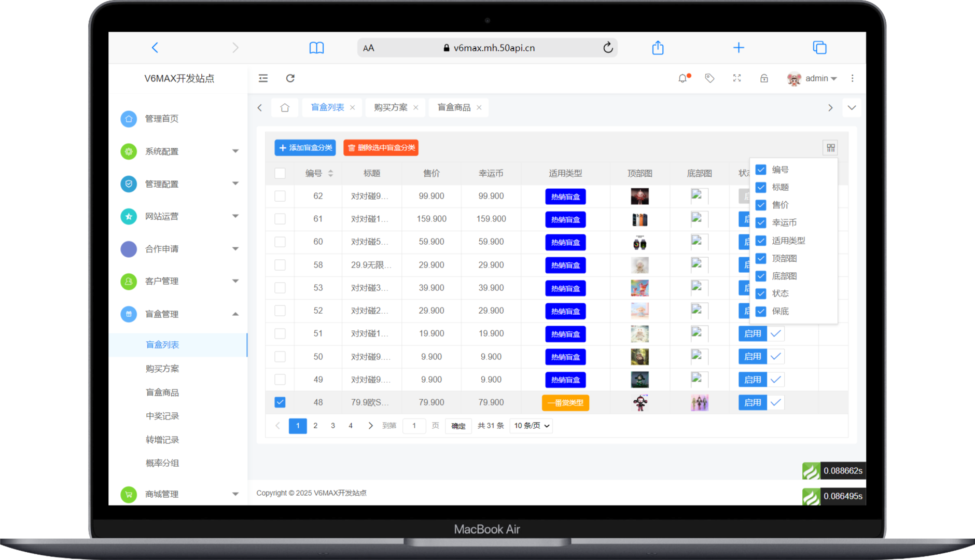The image size is (975, 560).
Task: Collapse sidebar with the menu fold icon
Action: tap(263, 78)
